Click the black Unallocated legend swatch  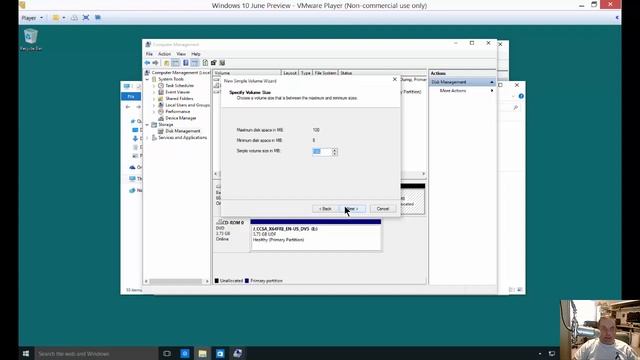click(x=217, y=281)
